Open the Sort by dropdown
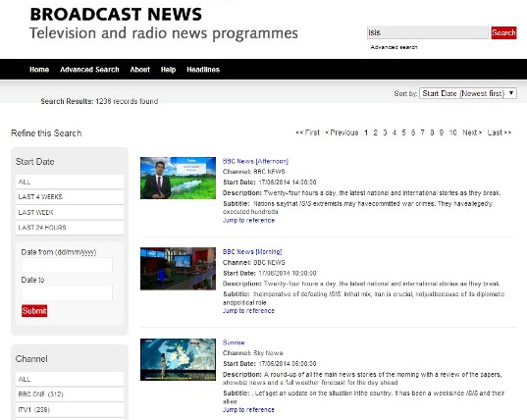This screenshot has height=420, width=527. point(468,93)
